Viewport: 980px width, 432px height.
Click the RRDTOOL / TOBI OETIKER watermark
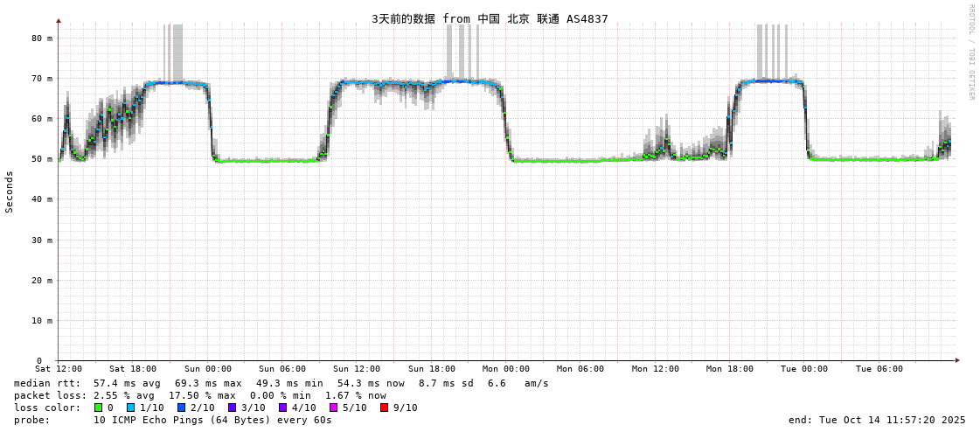(x=970, y=52)
